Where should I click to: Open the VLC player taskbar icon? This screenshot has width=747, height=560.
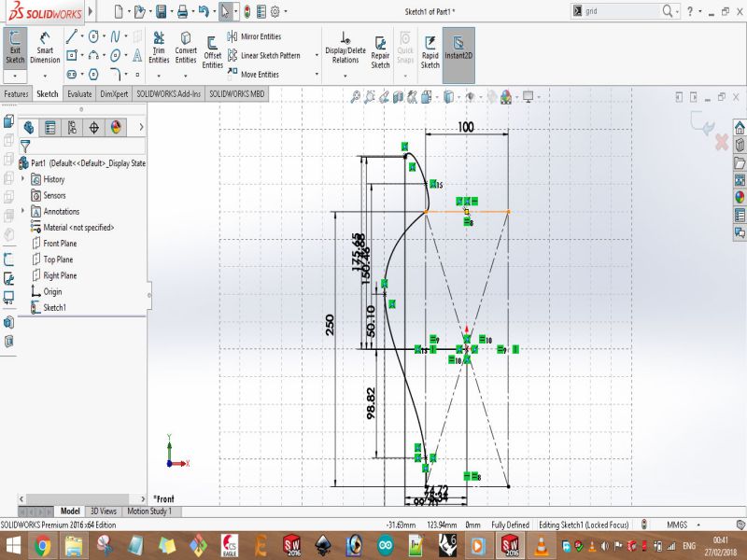coord(541,546)
